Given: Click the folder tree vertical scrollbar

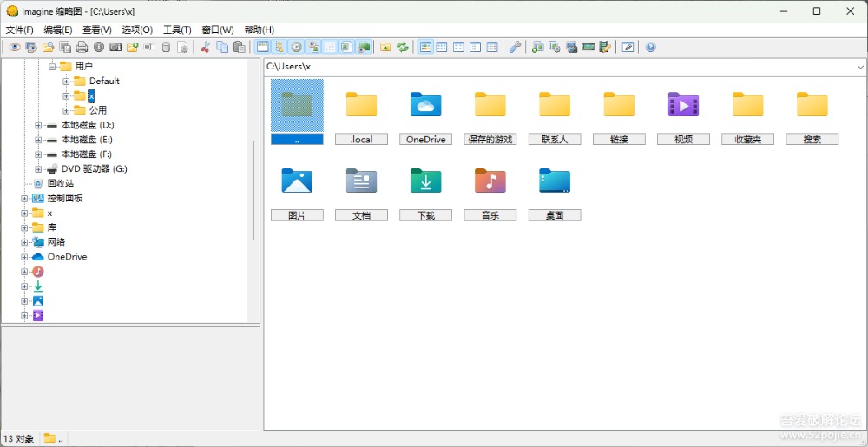Looking at the screenshot, I should coord(253,191).
